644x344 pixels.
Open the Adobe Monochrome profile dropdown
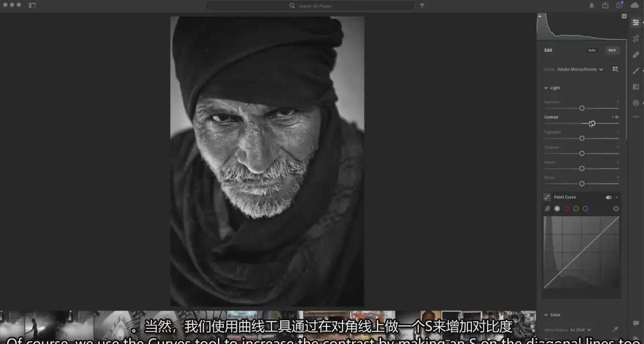[580, 69]
